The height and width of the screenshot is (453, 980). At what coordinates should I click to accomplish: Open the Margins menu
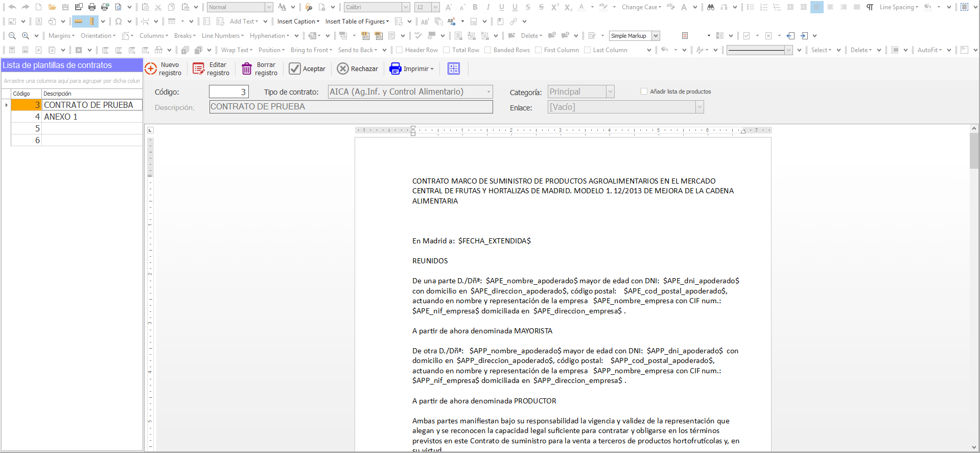pyautogui.click(x=61, y=36)
